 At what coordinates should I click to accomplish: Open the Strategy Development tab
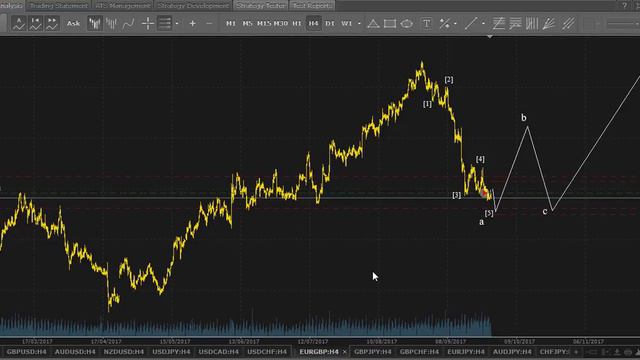point(193,5)
